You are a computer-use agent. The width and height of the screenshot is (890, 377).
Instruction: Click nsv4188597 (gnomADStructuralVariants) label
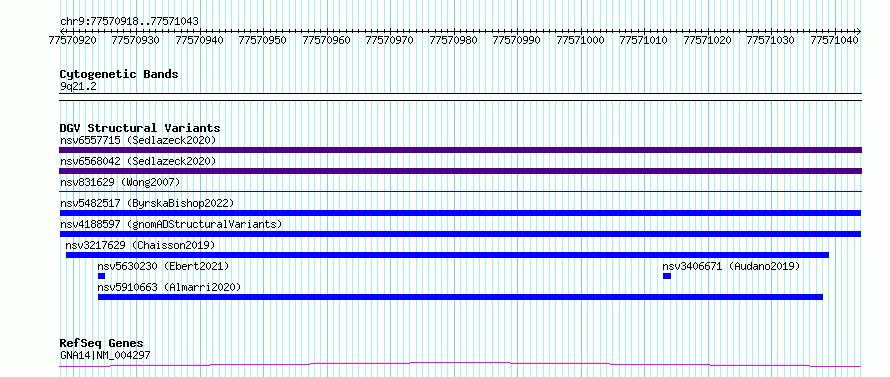(x=171, y=224)
